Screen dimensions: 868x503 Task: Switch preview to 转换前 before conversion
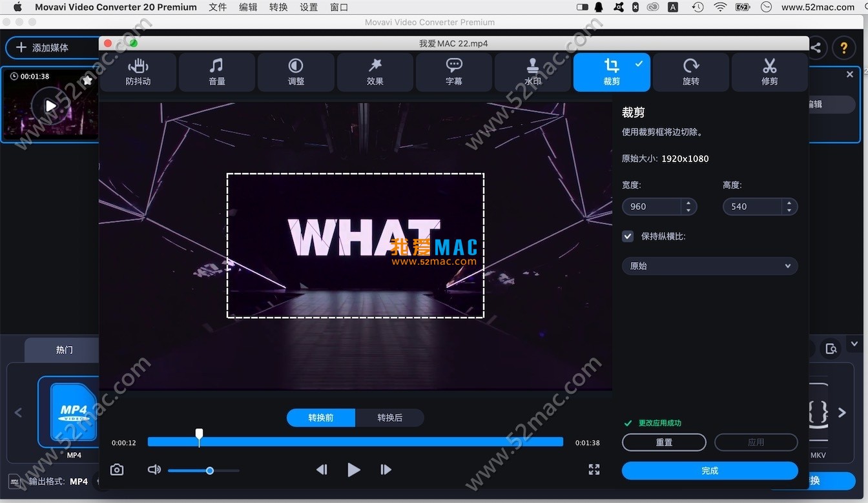[x=321, y=418]
